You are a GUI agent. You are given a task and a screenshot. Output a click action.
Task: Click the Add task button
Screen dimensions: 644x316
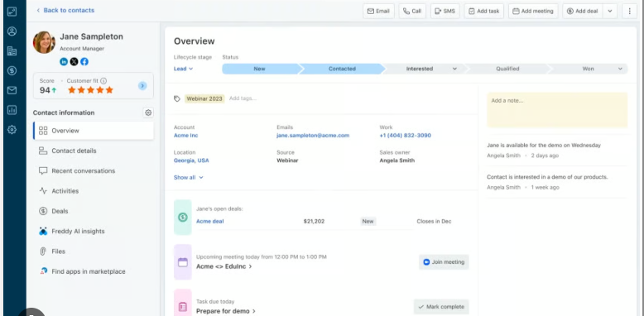483,11
